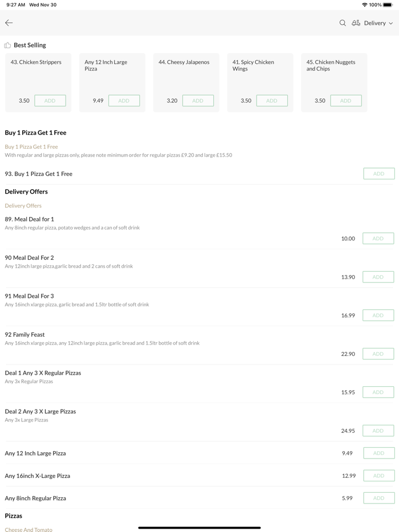The width and height of the screenshot is (399, 532).
Task: Add 41. Spicy Chicken Wings
Action: pos(272,101)
